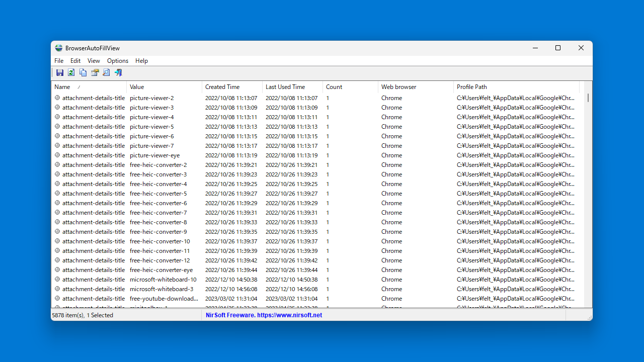
Task: Select the free-heic-converter-11 value cell
Action: tap(160, 251)
